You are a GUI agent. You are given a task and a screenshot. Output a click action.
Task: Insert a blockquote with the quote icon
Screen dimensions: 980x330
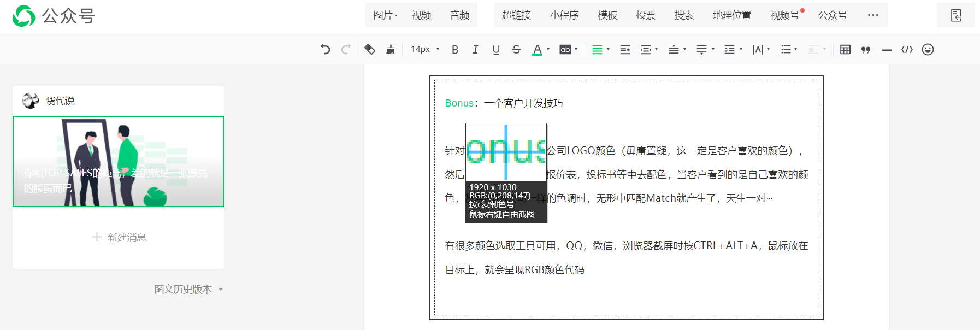pos(866,50)
